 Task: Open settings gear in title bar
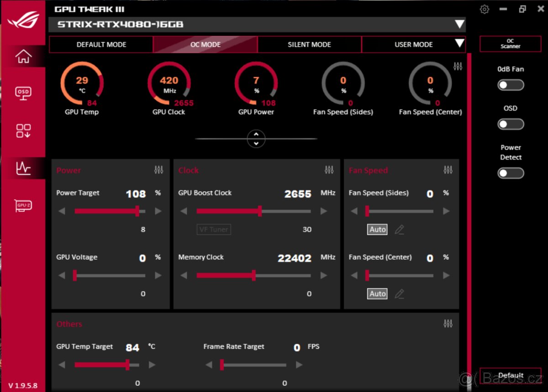(x=485, y=9)
